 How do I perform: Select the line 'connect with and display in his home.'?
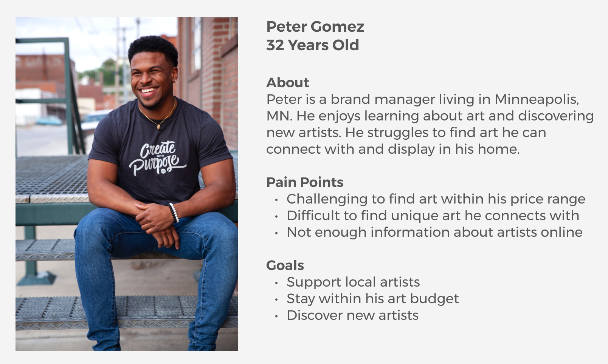(393, 149)
